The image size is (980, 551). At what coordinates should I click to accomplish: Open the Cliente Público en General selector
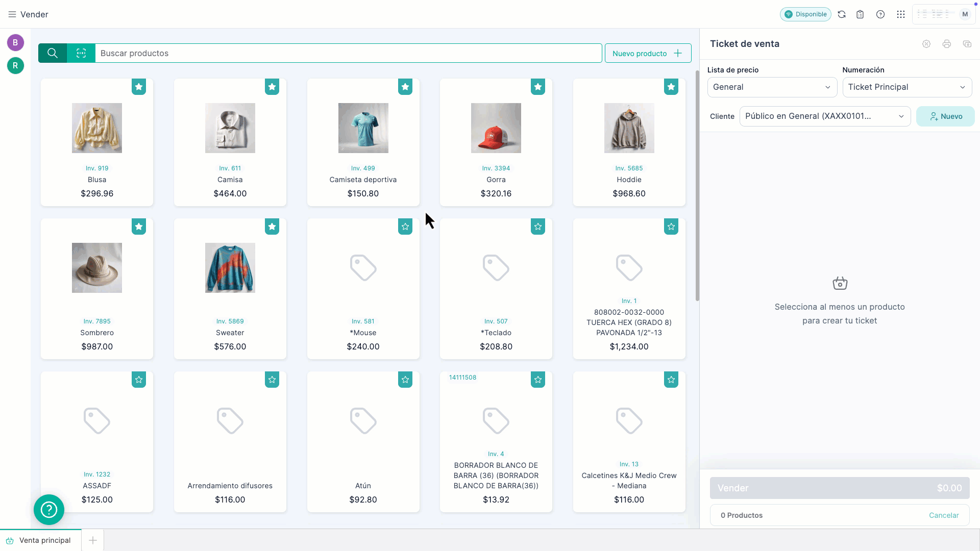pos(824,116)
